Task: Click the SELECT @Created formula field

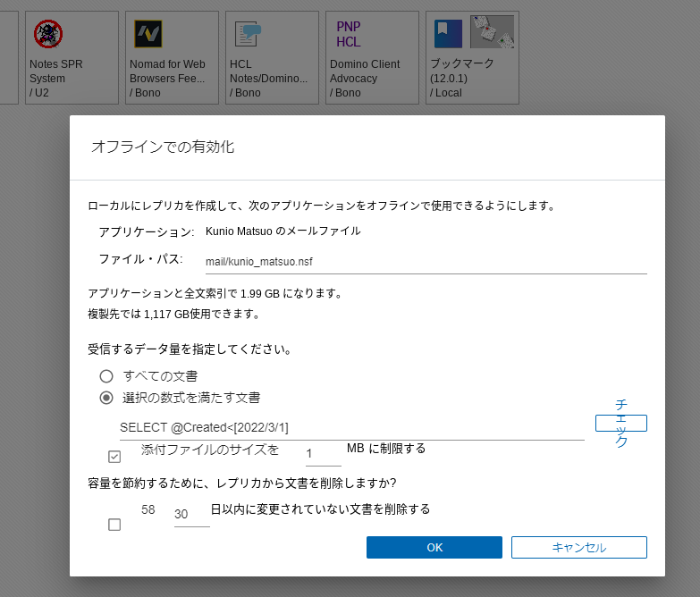Action: (x=351, y=428)
